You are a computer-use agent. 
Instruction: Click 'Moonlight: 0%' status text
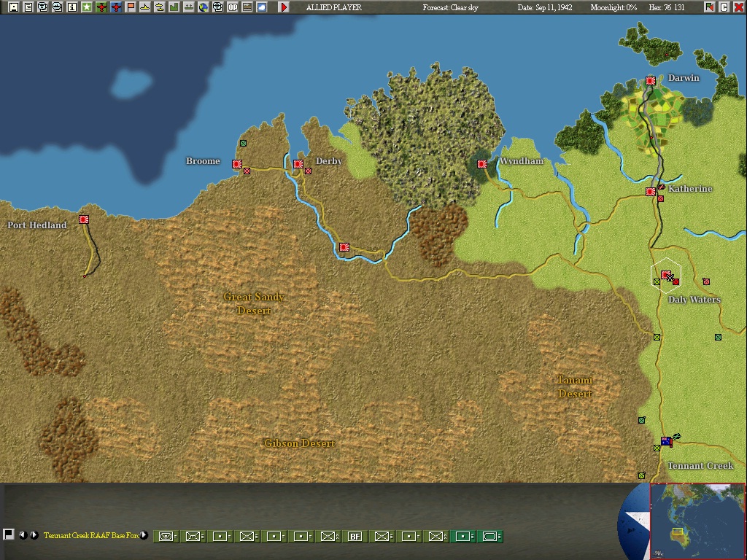614,7
